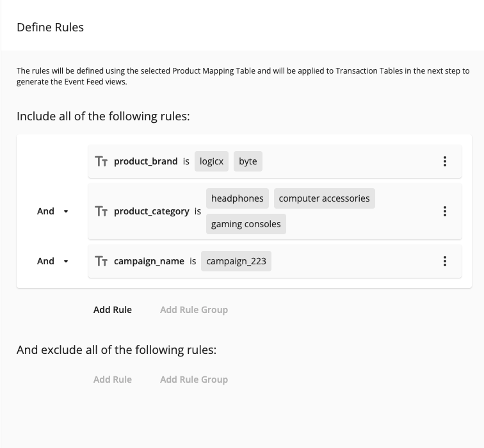Select the byte brand value chip
The image size is (484, 448).
pos(248,161)
